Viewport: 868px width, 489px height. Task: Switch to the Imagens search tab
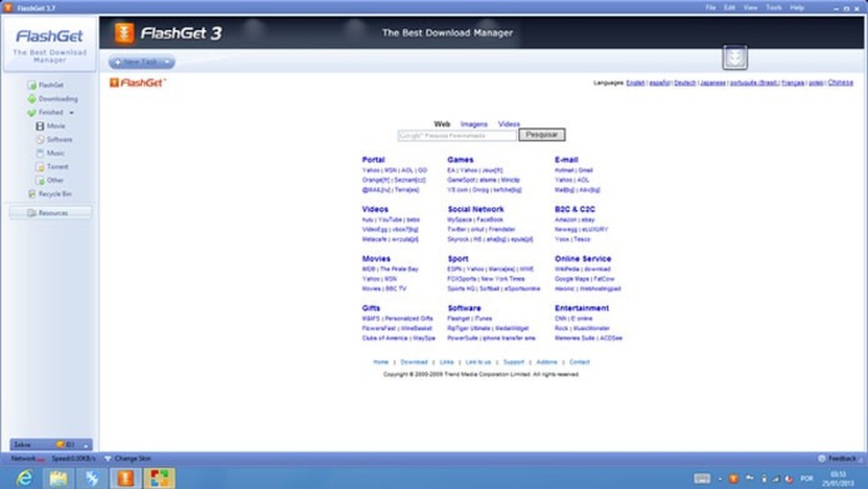point(474,124)
